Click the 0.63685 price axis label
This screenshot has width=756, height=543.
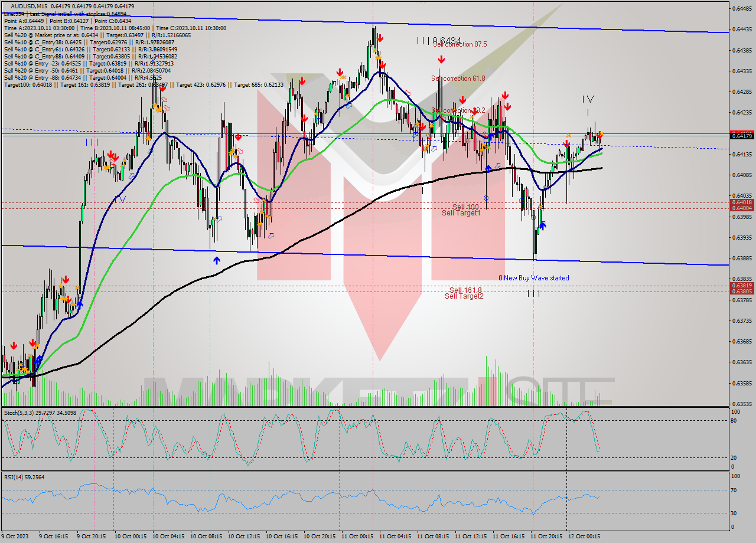(x=742, y=341)
